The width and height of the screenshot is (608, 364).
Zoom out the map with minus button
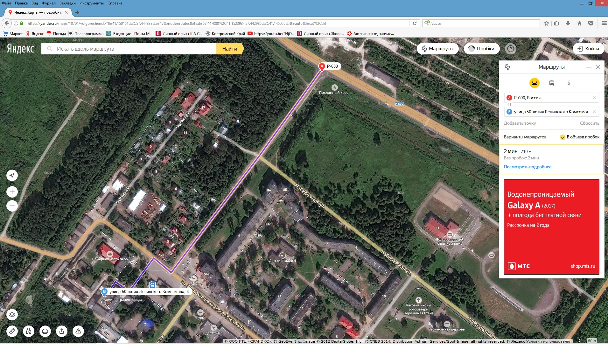(12, 206)
